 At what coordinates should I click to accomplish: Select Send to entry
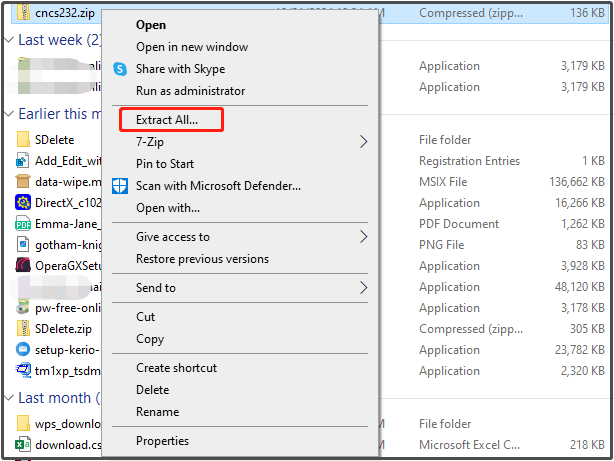pyautogui.click(x=156, y=288)
